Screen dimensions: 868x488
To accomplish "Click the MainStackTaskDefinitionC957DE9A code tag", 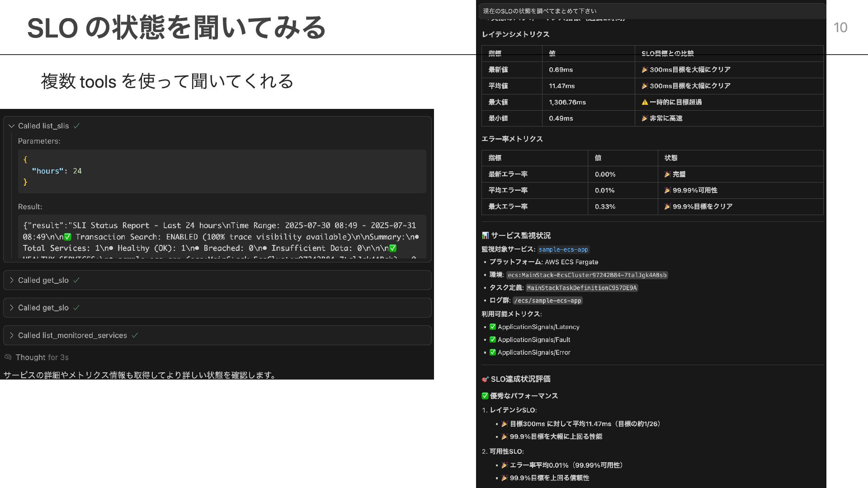I will coord(582,288).
